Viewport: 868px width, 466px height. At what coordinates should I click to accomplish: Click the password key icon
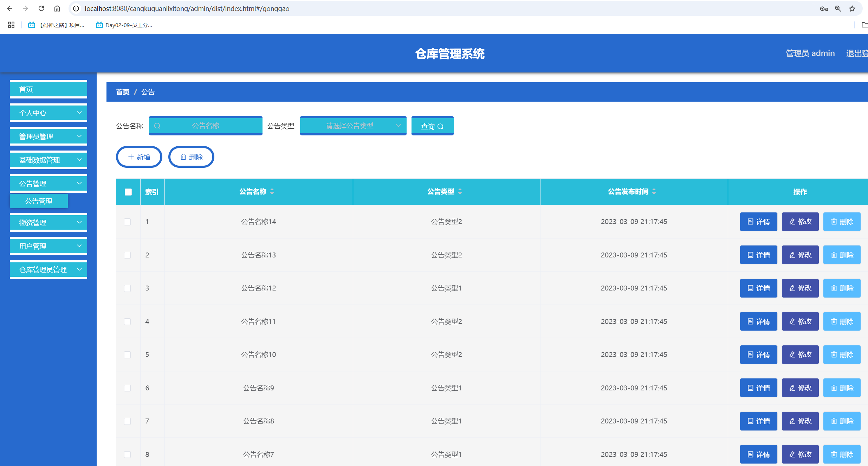pyautogui.click(x=824, y=9)
